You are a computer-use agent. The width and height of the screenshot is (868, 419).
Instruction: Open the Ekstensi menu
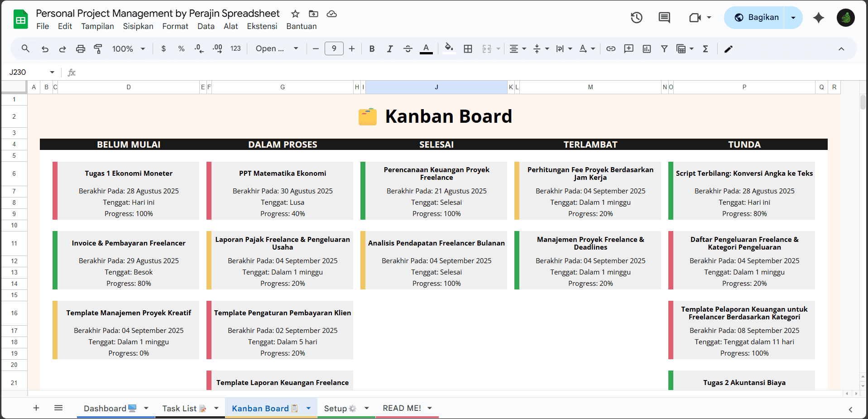[262, 26]
